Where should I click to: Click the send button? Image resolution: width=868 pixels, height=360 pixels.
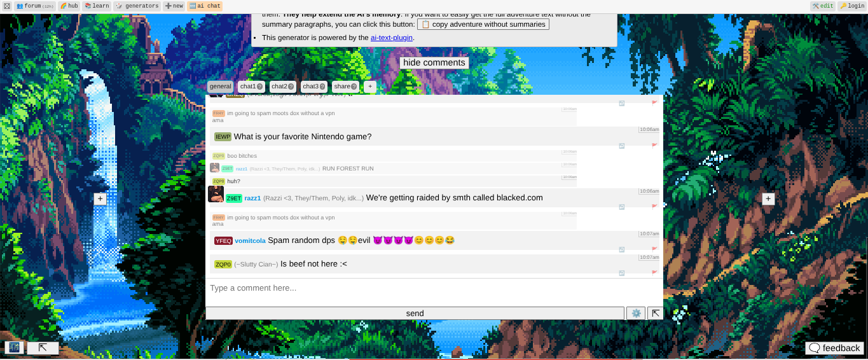(415, 314)
